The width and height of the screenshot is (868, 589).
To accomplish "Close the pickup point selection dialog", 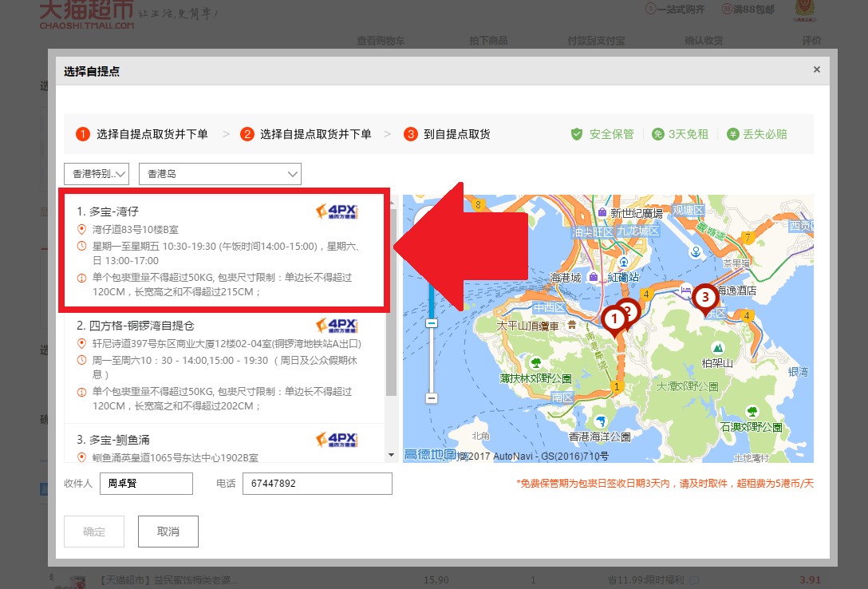I will pyautogui.click(x=816, y=69).
